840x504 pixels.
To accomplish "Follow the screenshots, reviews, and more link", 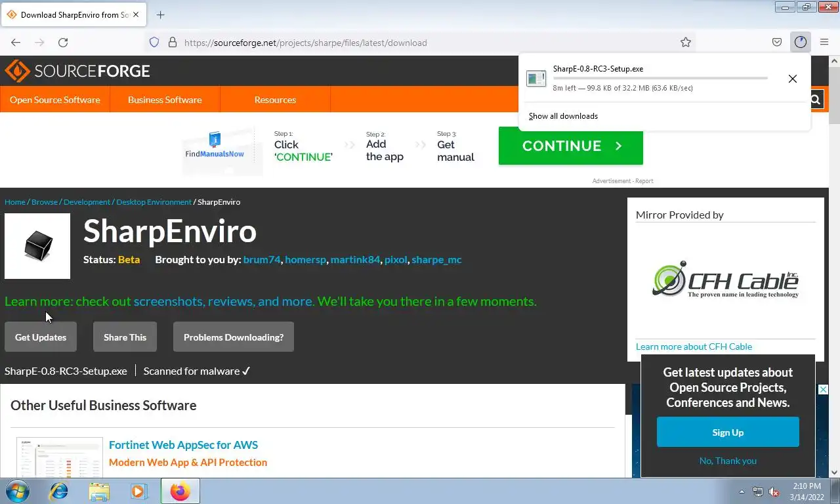I will (224, 301).
